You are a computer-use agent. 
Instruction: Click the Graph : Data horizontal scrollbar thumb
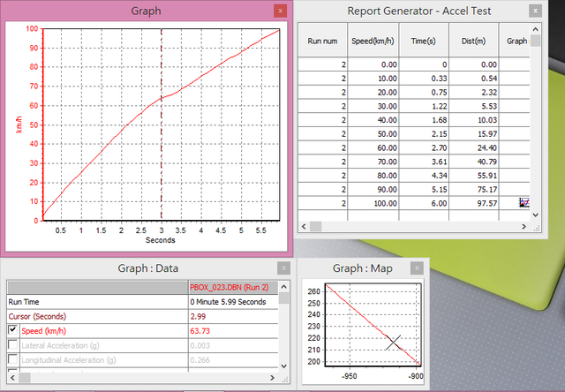[25, 378]
